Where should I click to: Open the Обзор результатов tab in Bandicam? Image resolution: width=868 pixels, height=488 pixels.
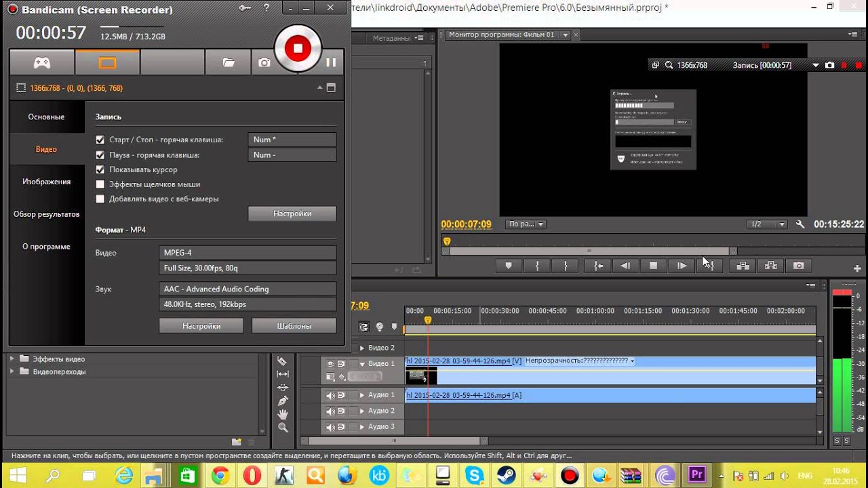click(x=46, y=214)
